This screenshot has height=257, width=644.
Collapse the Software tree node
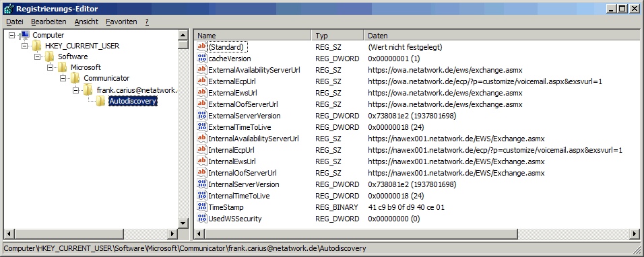pyautogui.click(x=37, y=57)
